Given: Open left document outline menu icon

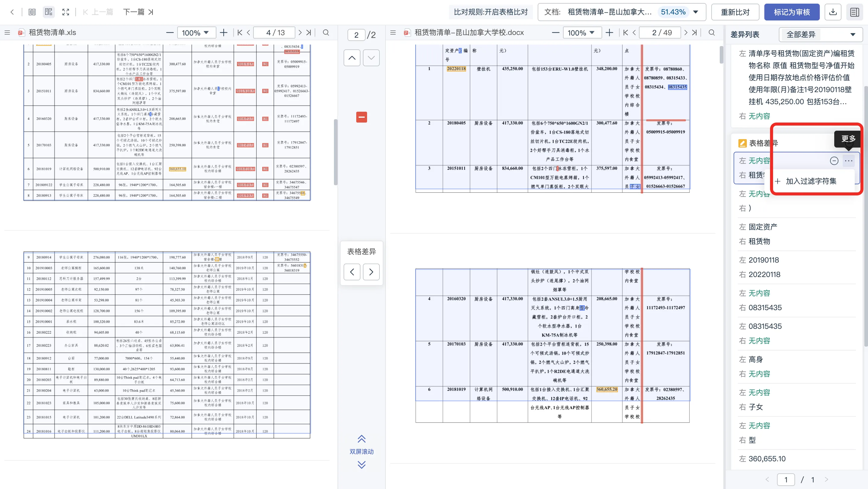Looking at the screenshot, I should point(7,33).
